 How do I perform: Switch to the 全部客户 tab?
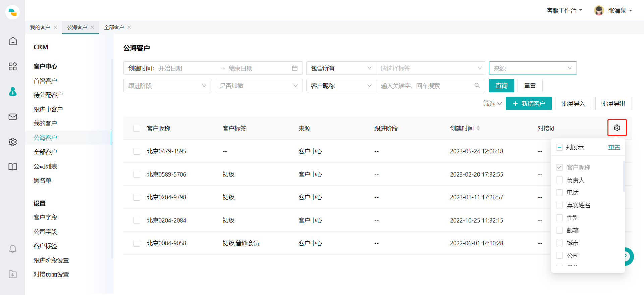pyautogui.click(x=114, y=27)
